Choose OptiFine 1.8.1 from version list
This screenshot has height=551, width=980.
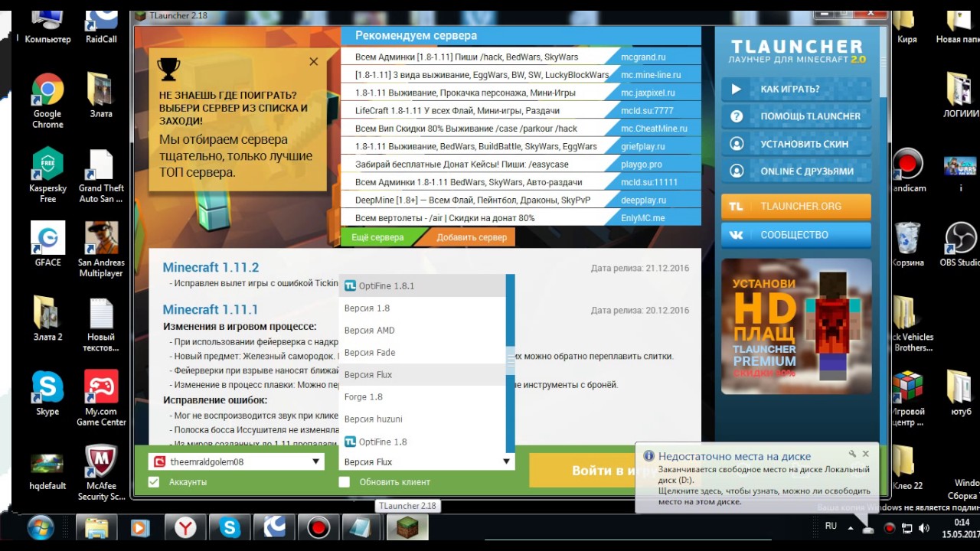click(x=423, y=285)
